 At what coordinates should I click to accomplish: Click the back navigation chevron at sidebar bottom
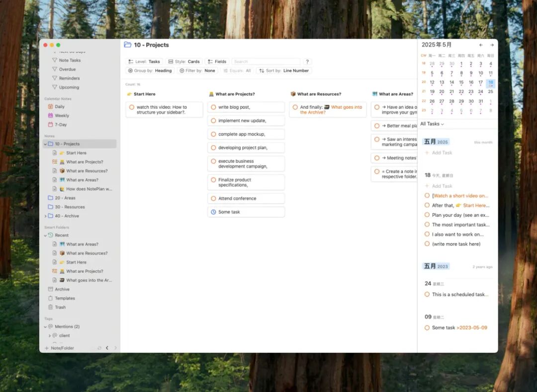[107, 348]
